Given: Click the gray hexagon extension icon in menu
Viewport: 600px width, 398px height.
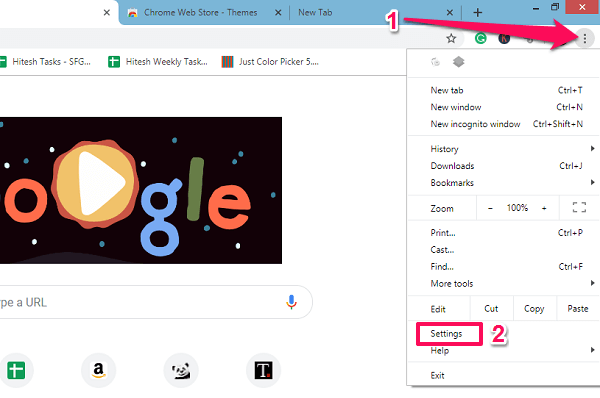Looking at the screenshot, I should (458, 62).
